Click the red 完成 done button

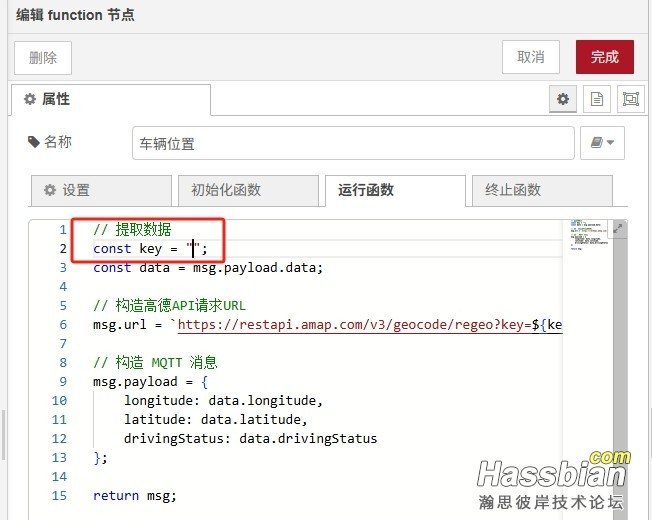pyautogui.click(x=605, y=57)
